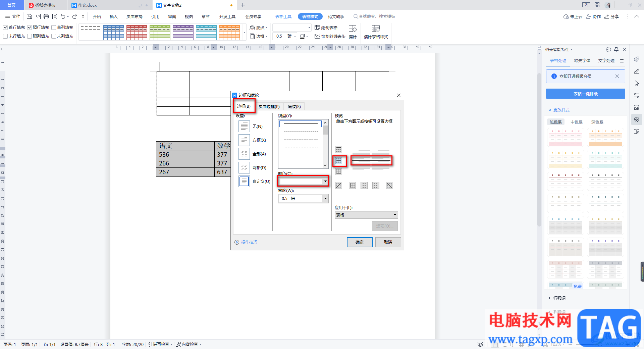644x349 pixels.
Task: Choose the 全部(A) border setting icon
Action: [x=244, y=154]
